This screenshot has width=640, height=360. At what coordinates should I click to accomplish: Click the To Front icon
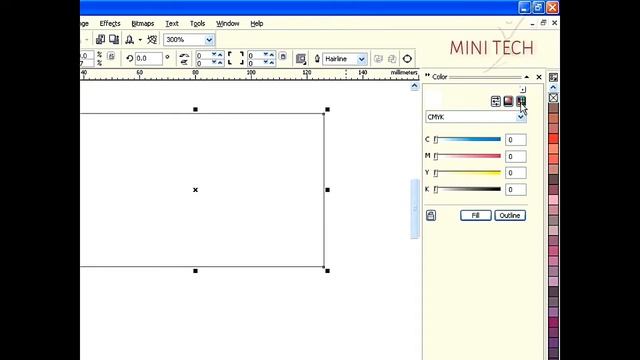coord(378,59)
